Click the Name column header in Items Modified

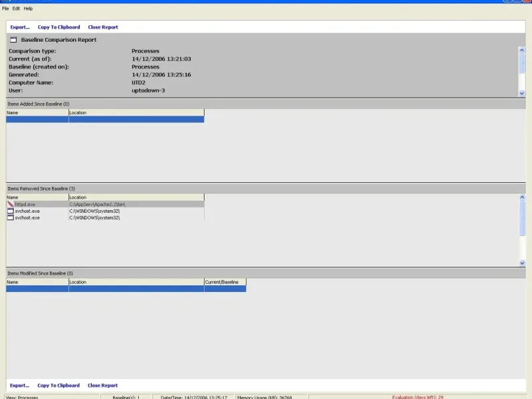click(37, 282)
